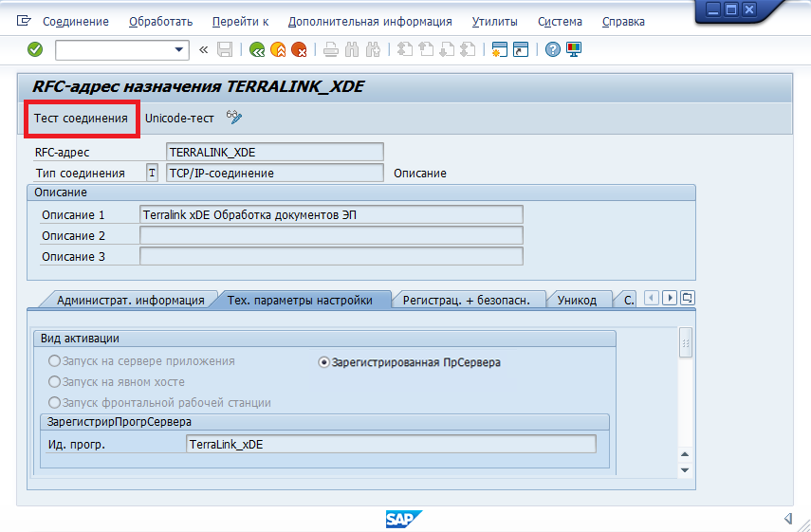Click the orange Exit icon in toolbar
The height and width of the screenshot is (532, 811).
pos(278,49)
